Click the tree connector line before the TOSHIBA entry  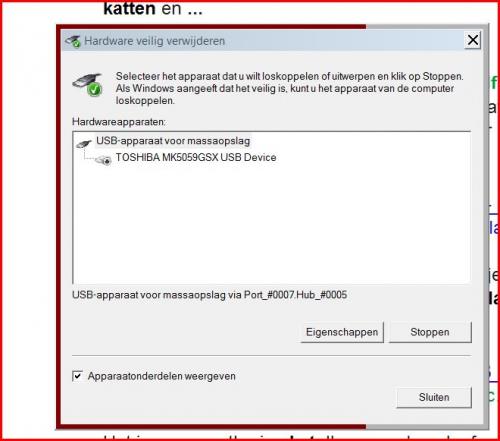click(89, 156)
